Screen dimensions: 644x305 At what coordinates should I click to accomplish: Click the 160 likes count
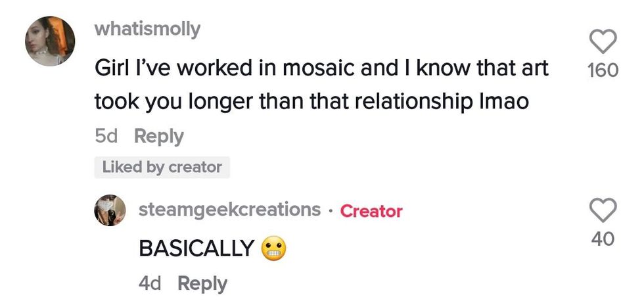603,70
